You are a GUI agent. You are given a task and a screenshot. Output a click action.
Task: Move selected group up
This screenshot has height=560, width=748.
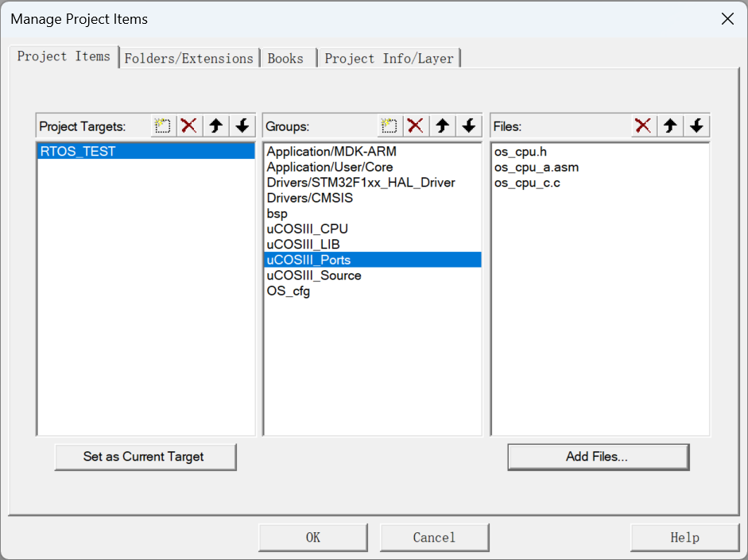point(443,126)
